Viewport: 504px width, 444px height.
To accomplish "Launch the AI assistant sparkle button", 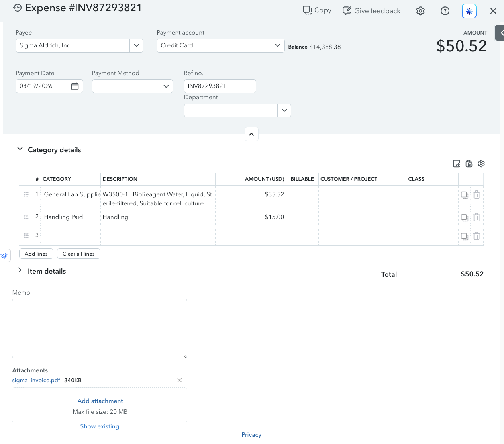I will point(469,11).
